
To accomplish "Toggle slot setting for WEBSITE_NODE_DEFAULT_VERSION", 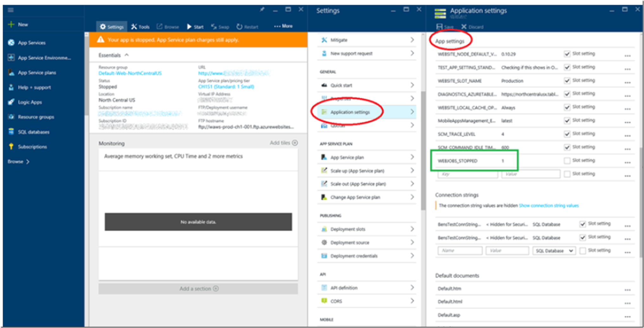I will click(x=567, y=54).
